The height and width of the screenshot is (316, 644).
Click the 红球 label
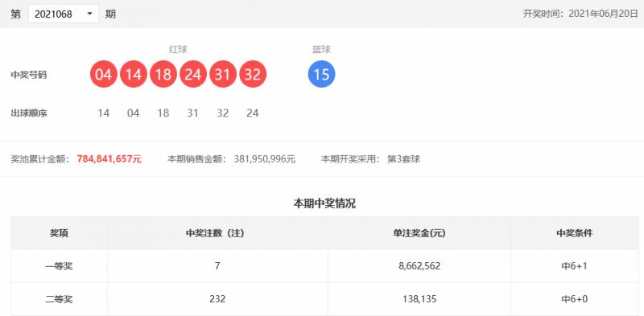[178, 50]
